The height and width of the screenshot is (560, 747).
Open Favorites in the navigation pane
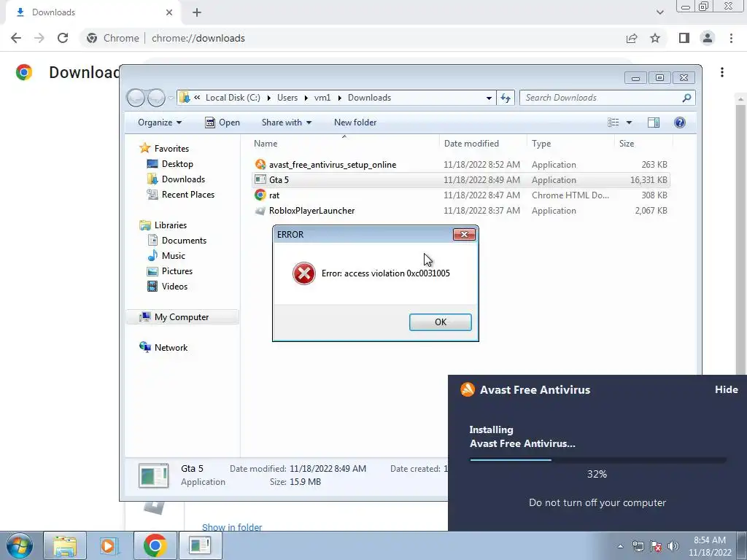pos(171,149)
